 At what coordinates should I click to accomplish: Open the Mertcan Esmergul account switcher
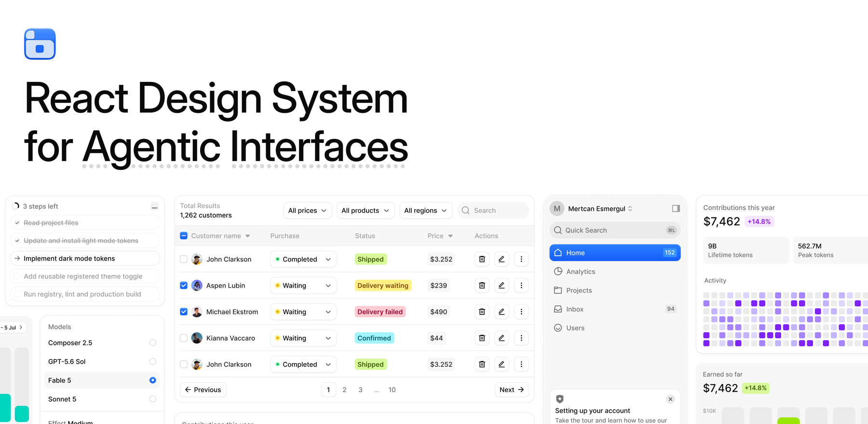pyautogui.click(x=600, y=208)
